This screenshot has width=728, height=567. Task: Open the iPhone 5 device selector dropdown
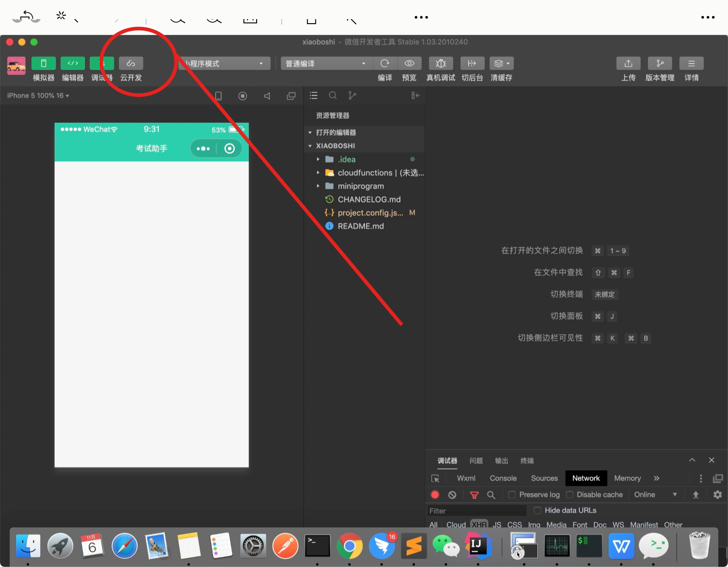tap(38, 96)
